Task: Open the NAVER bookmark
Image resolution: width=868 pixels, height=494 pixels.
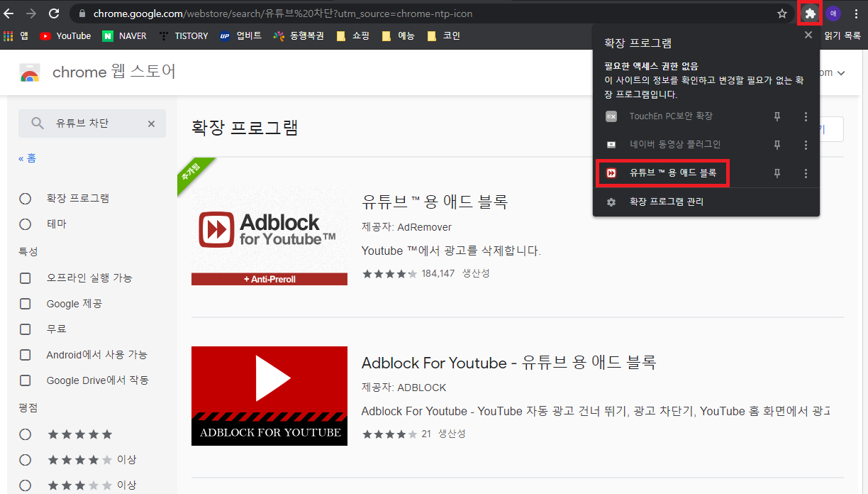Action: point(124,35)
